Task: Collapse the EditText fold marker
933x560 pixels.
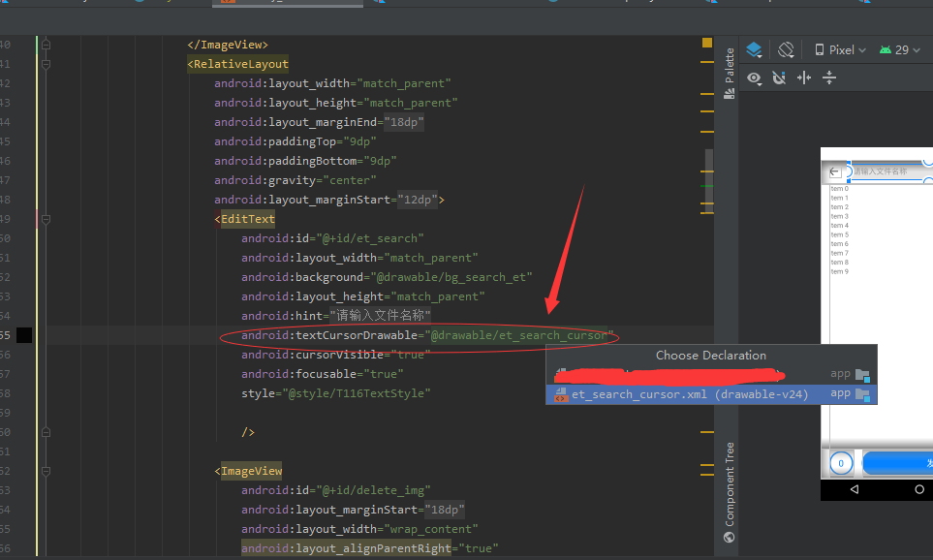Action: [x=46, y=219]
